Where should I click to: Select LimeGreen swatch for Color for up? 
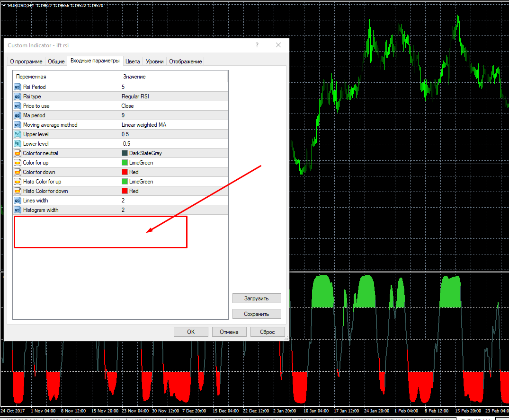[x=125, y=163]
